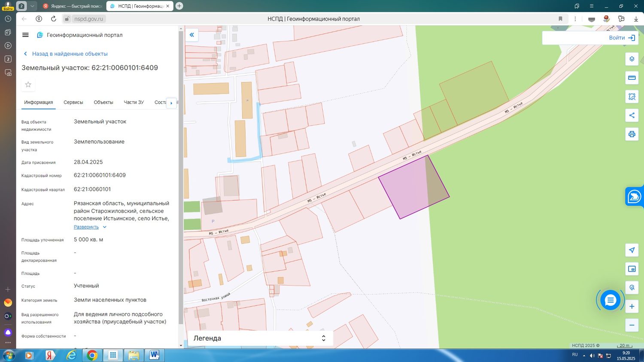Image resolution: width=644 pixels, height=362 pixels.
Task: Bookmark this page in the address bar
Action: [560, 19]
